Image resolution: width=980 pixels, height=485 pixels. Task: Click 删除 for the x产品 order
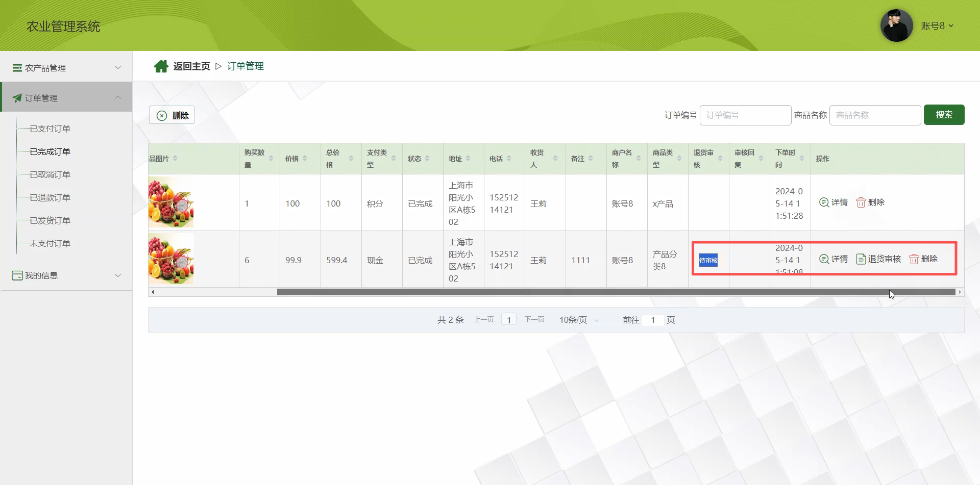(x=870, y=202)
